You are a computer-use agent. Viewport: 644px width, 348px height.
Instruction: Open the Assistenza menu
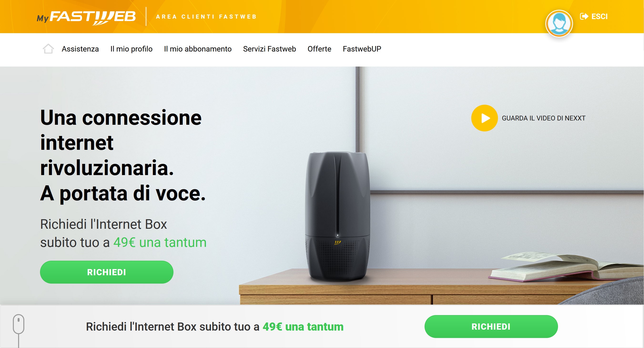80,49
